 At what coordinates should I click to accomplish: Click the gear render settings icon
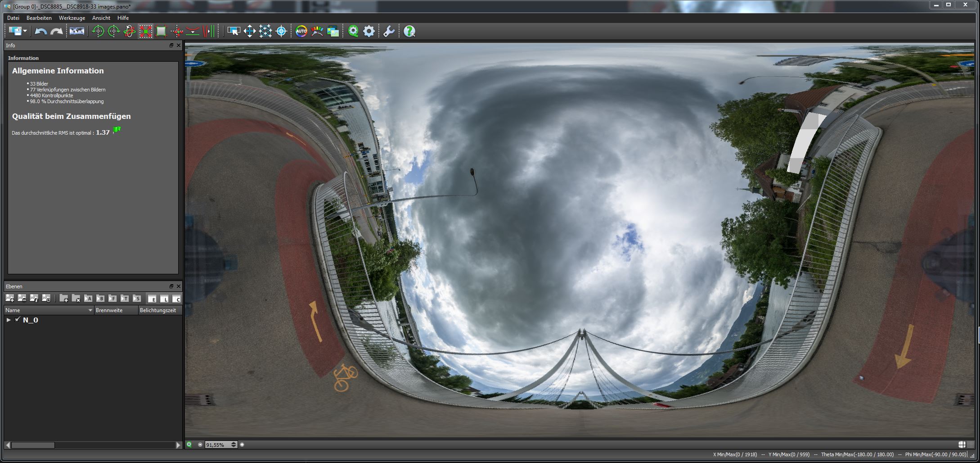(x=369, y=31)
